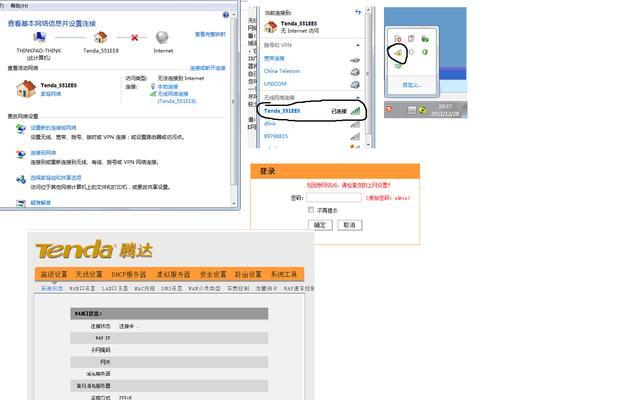Click the connect to a network icon
The image size is (634, 400).
(x=21, y=154)
